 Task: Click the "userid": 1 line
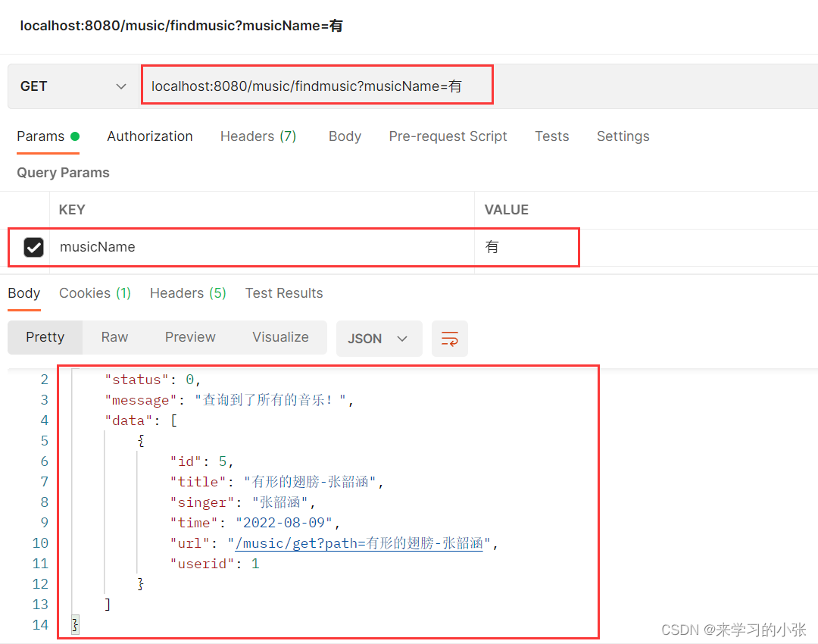coord(214,564)
